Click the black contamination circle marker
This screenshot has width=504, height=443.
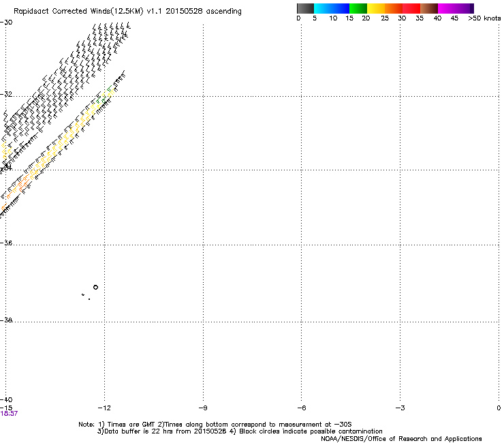(95, 288)
